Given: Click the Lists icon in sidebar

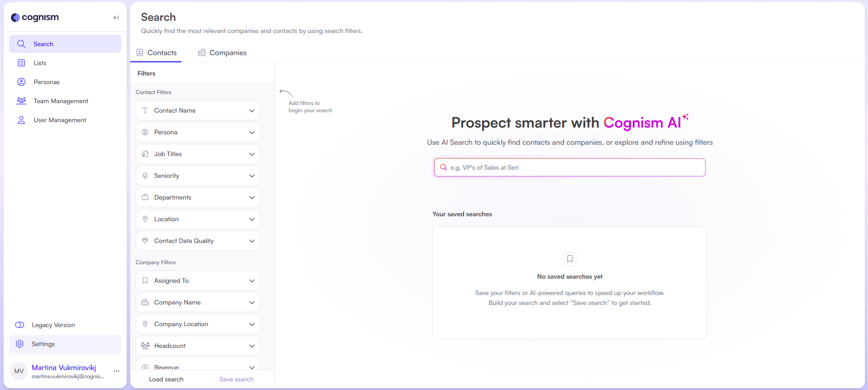Looking at the screenshot, I should click(21, 63).
